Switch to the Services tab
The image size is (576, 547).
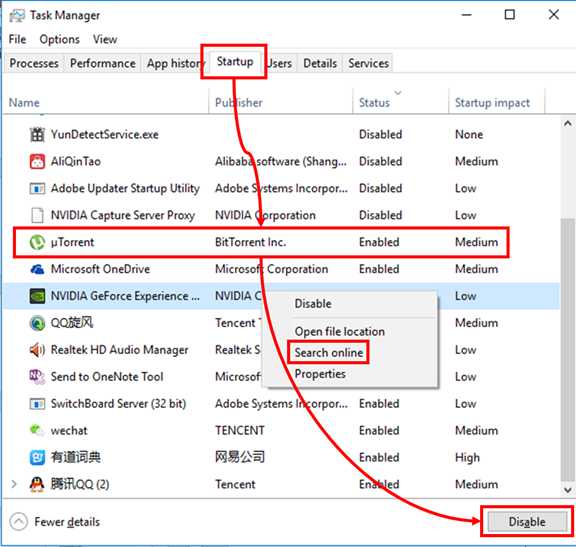368,63
